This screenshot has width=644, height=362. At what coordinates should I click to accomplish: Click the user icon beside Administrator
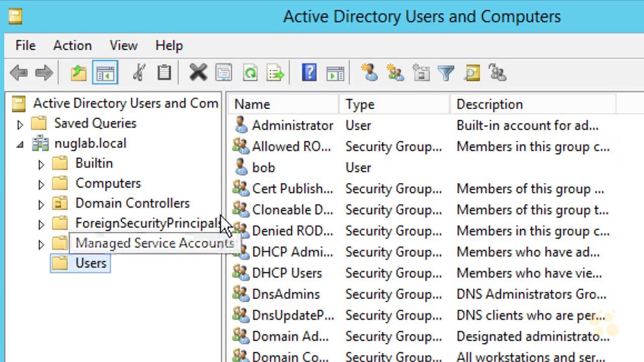241,125
